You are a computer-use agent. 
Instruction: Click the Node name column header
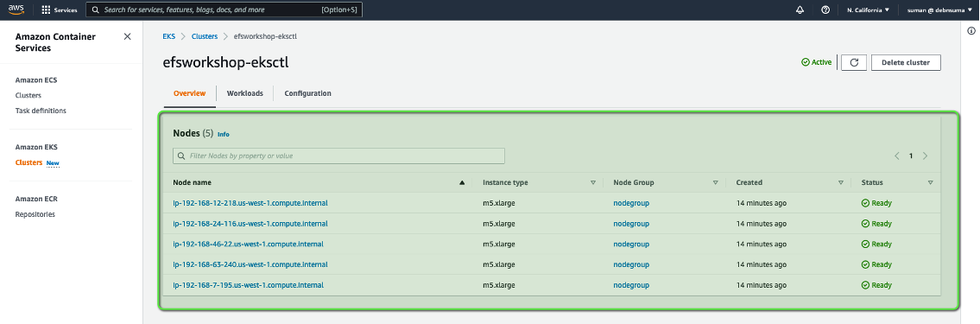[192, 182]
